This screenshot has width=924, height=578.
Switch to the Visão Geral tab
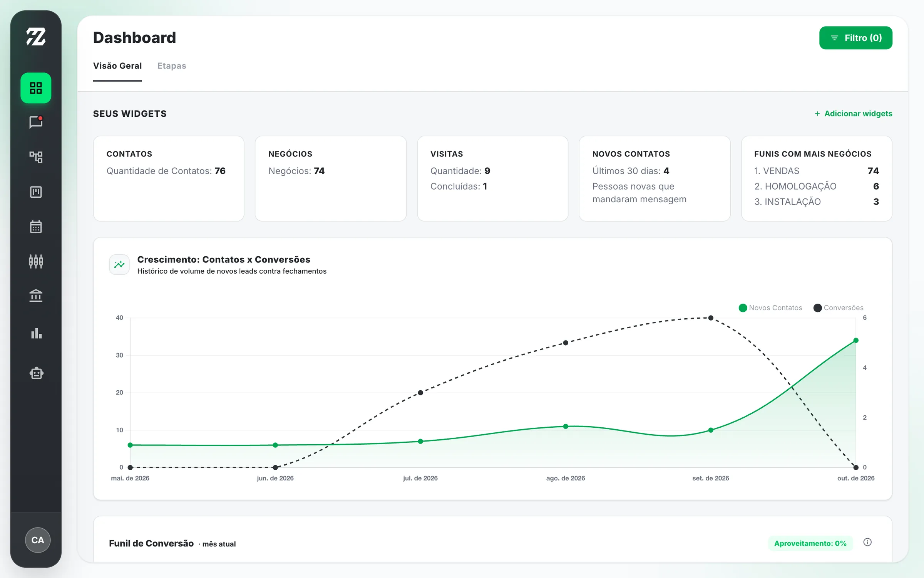117,66
